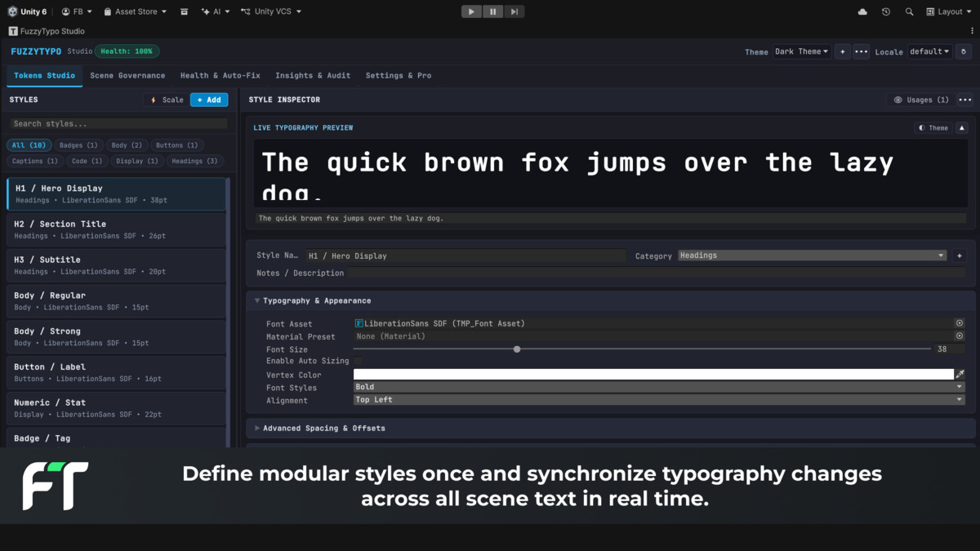Expand Advanced Spacing & Offsets section
This screenshot has height=551, width=980.
(x=611, y=428)
